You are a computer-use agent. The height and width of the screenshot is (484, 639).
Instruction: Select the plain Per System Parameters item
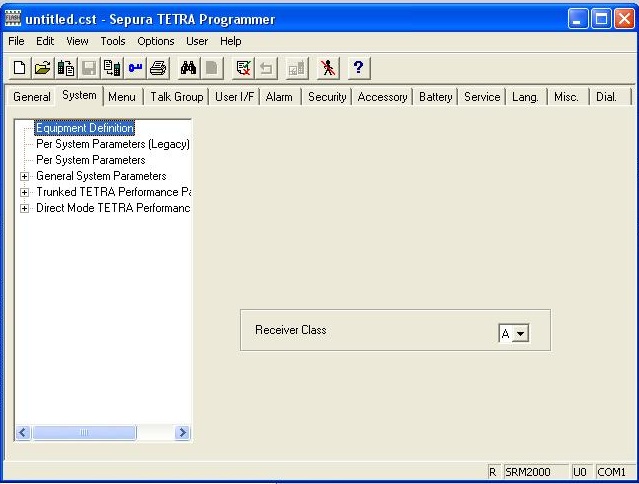(90, 160)
